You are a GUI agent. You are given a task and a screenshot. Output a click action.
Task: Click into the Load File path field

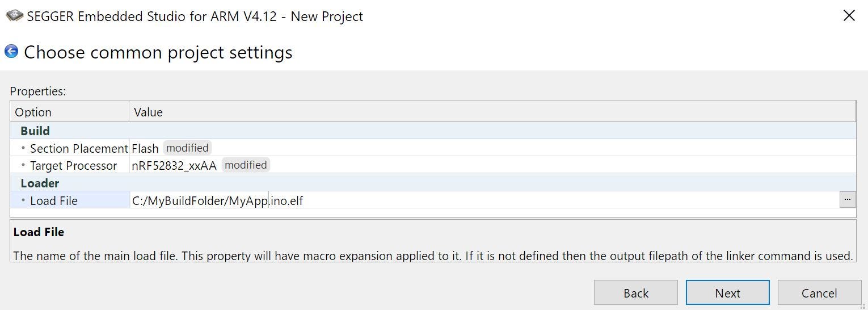[484, 200]
